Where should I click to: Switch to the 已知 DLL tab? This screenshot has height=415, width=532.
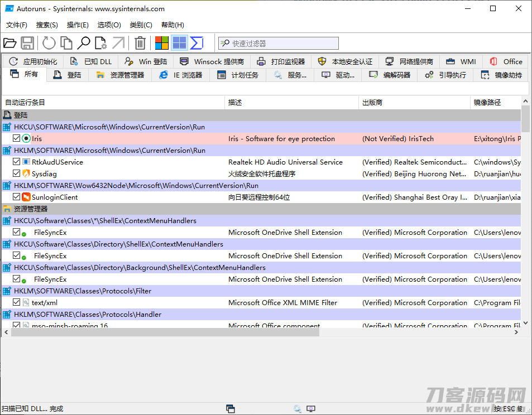coord(91,61)
